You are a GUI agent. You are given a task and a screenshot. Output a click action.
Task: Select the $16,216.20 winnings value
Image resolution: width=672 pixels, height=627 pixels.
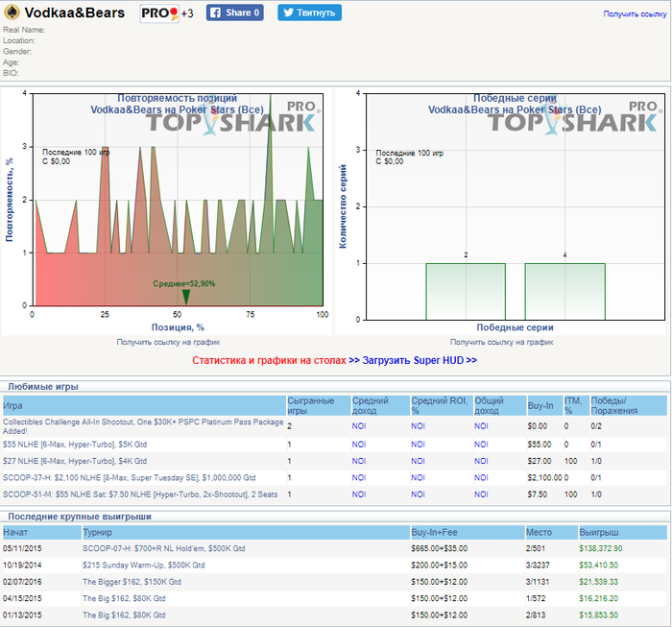tap(598, 598)
